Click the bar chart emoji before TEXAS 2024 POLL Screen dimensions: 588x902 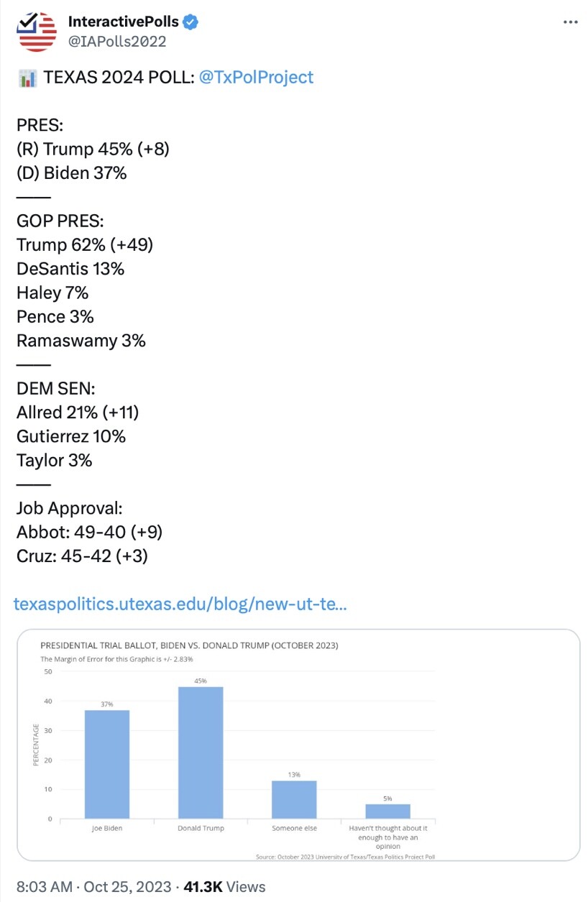pos(27,78)
